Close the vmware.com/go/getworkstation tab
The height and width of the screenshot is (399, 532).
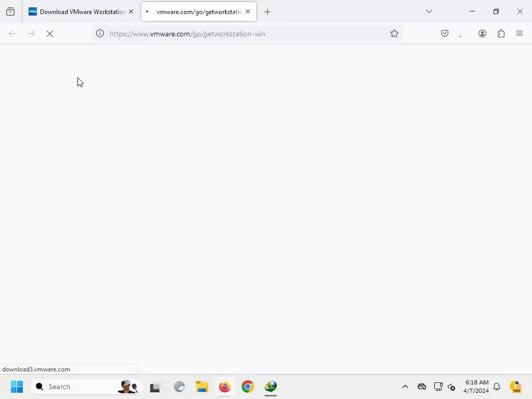(248, 11)
